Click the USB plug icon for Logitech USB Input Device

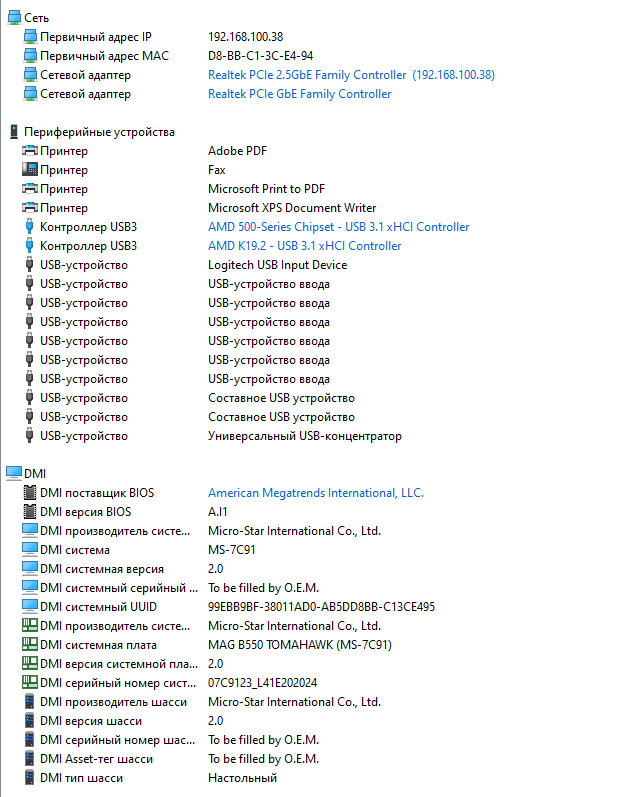click(29, 265)
